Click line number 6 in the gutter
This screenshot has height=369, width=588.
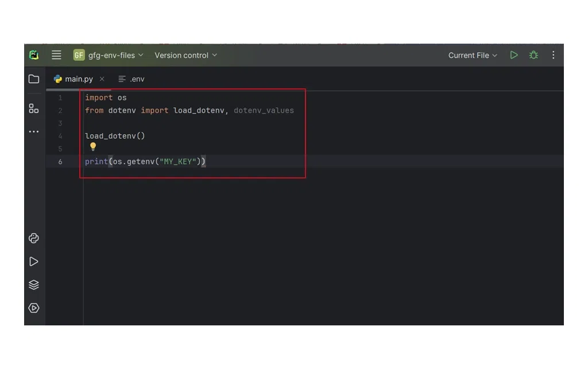click(61, 161)
